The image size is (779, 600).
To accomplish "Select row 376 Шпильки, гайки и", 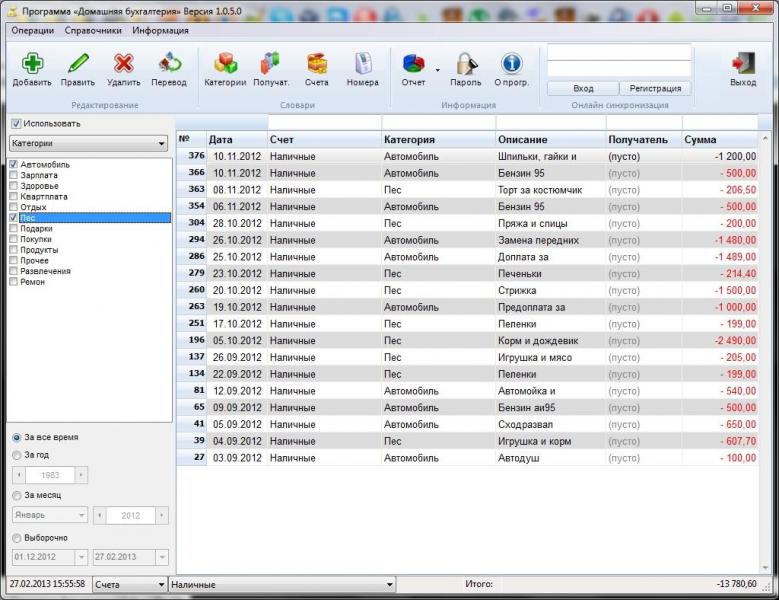I will pyautogui.click(x=467, y=156).
